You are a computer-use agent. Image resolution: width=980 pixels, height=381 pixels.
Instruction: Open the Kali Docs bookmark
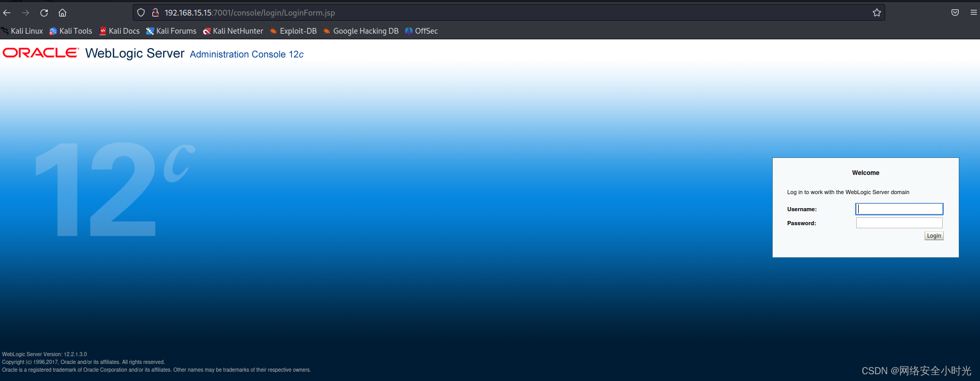tap(119, 31)
